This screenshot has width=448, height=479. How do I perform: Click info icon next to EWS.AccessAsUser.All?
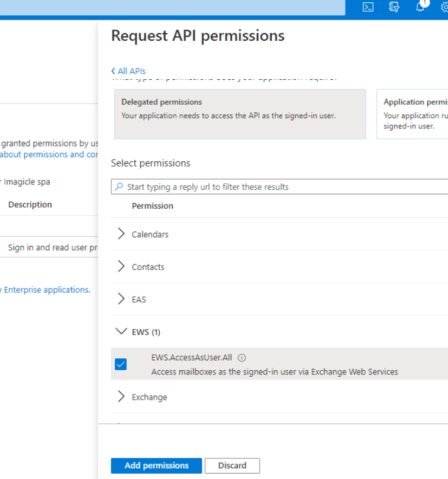[241, 358]
